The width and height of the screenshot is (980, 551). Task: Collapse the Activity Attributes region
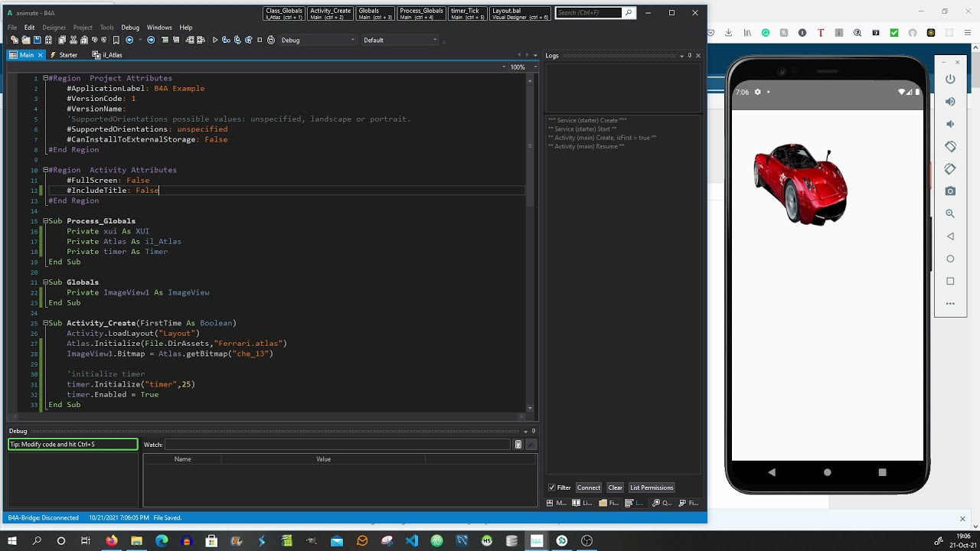click(46, 170)
